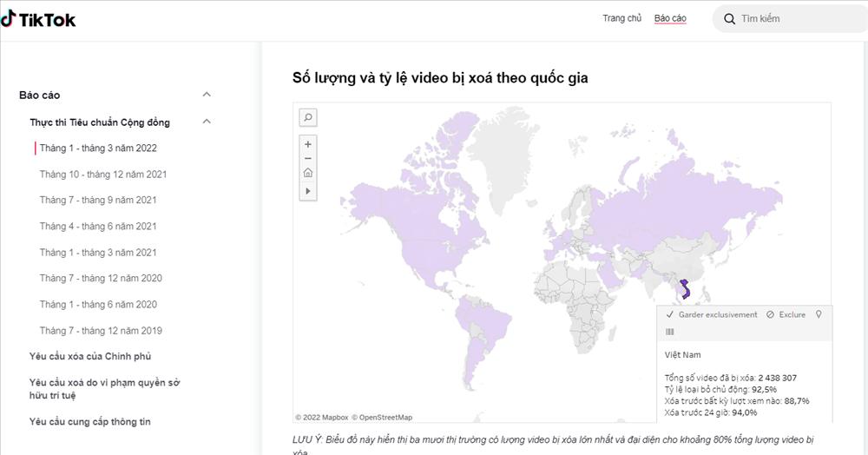868x455 pixels.
Task: Click Exclure option in map tooltip
Action: [786, 314]
